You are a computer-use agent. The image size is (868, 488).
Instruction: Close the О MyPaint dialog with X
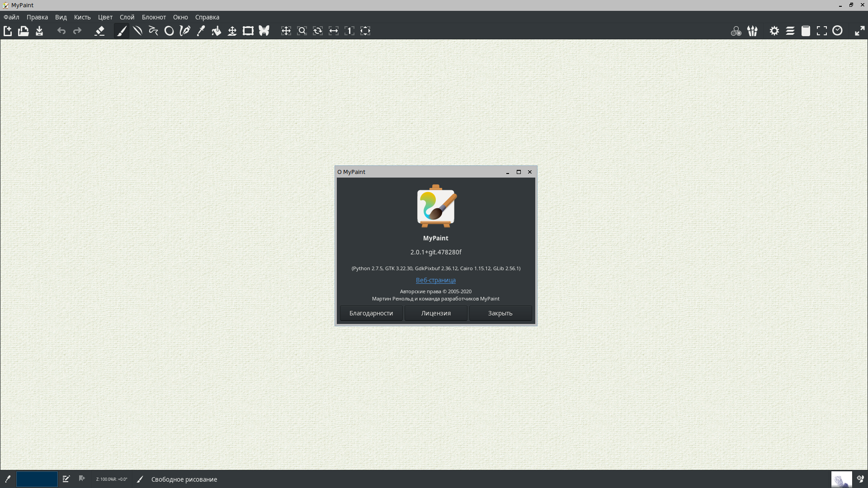[x=530, y=172]
